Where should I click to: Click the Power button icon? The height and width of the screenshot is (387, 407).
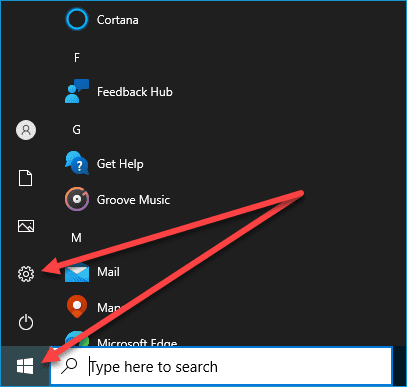tap(26, 322)
